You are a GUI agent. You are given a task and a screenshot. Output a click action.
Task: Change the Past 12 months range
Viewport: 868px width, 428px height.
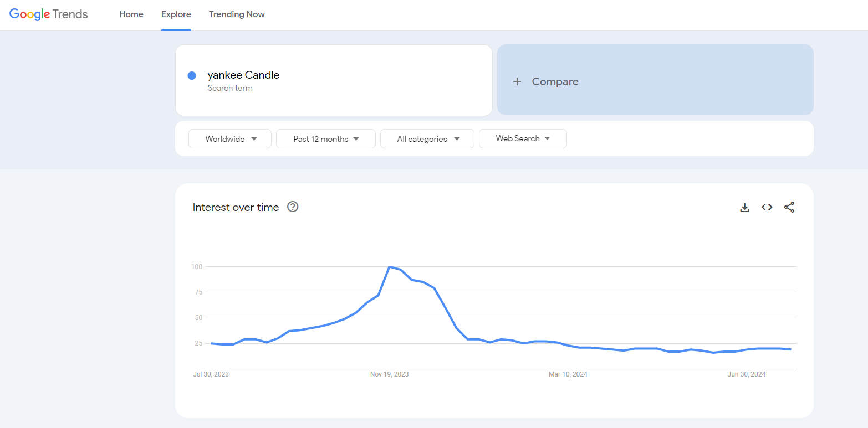point(326,139)
